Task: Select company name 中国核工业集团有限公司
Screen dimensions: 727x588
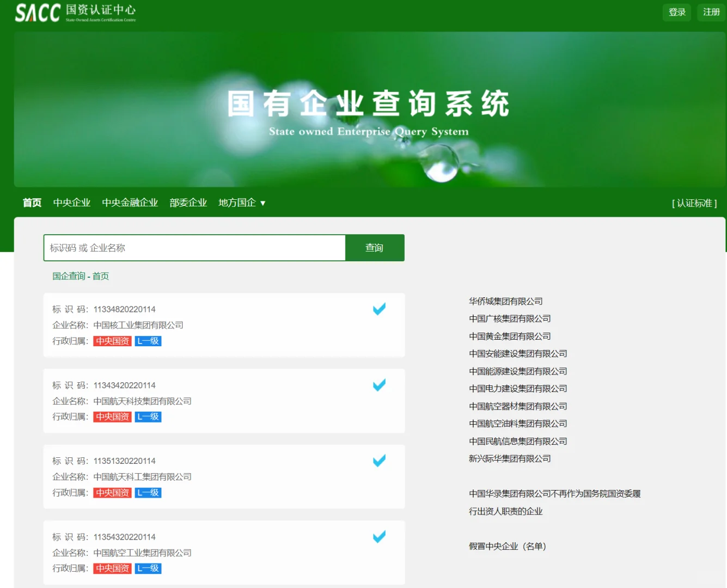Action: (x=138, y=325)
